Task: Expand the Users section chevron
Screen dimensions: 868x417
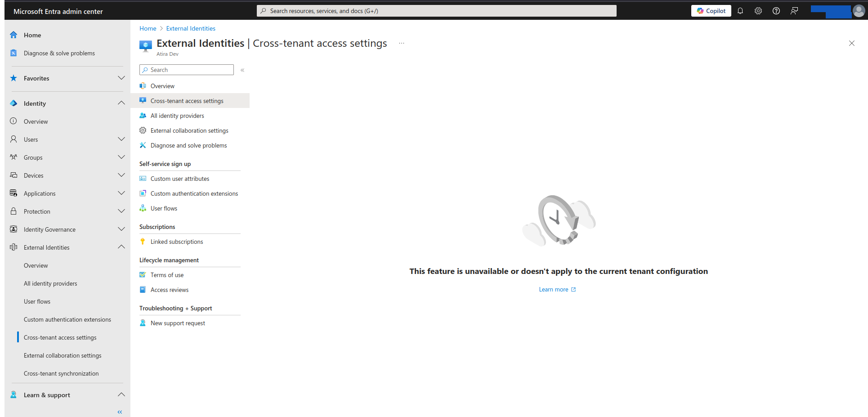Action: [121, 139]
